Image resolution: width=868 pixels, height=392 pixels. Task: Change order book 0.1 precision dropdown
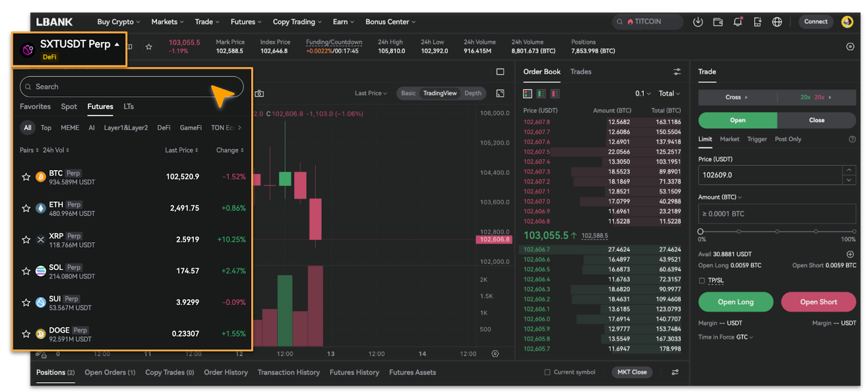pyautogui.click(x=643, y=93)
